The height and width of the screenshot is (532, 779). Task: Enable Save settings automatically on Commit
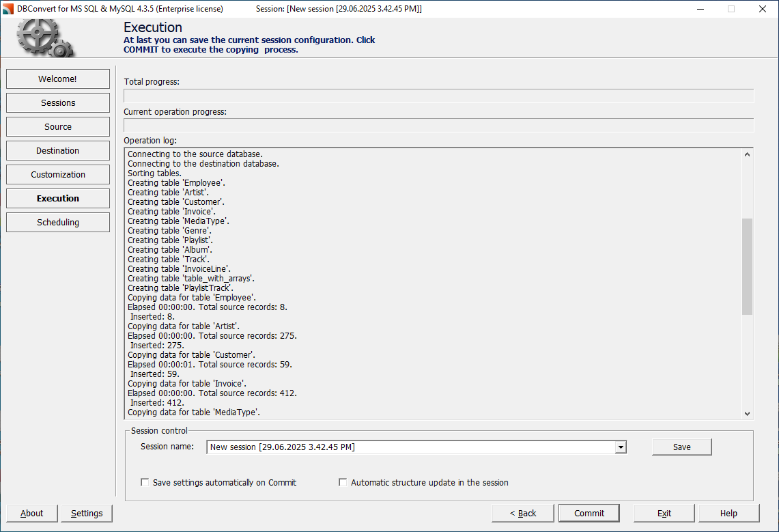point(145,482)
